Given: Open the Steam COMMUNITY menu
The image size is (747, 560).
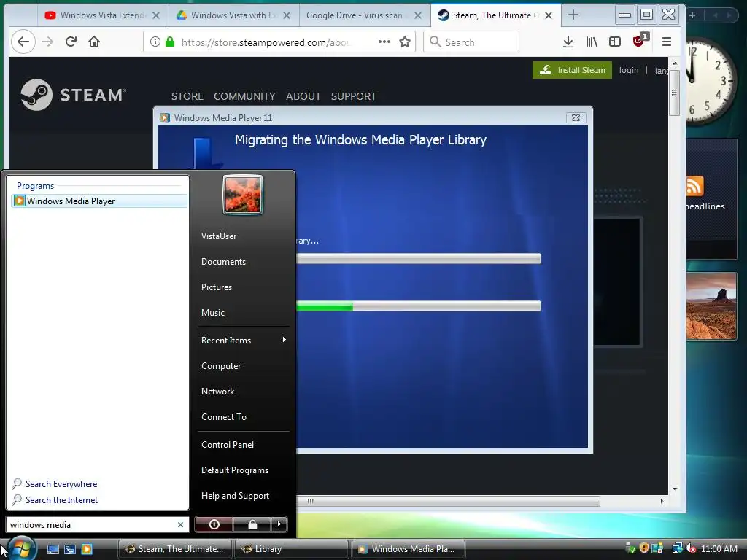Looking at the screenshot, I should (x=244, y=96).
